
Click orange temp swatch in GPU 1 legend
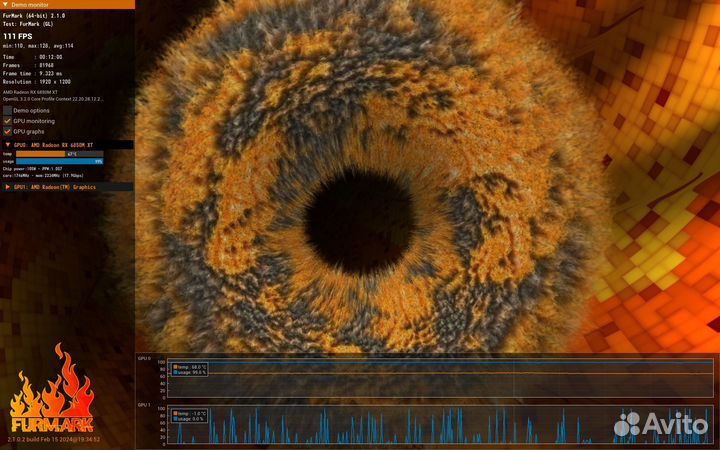[175, 414]
